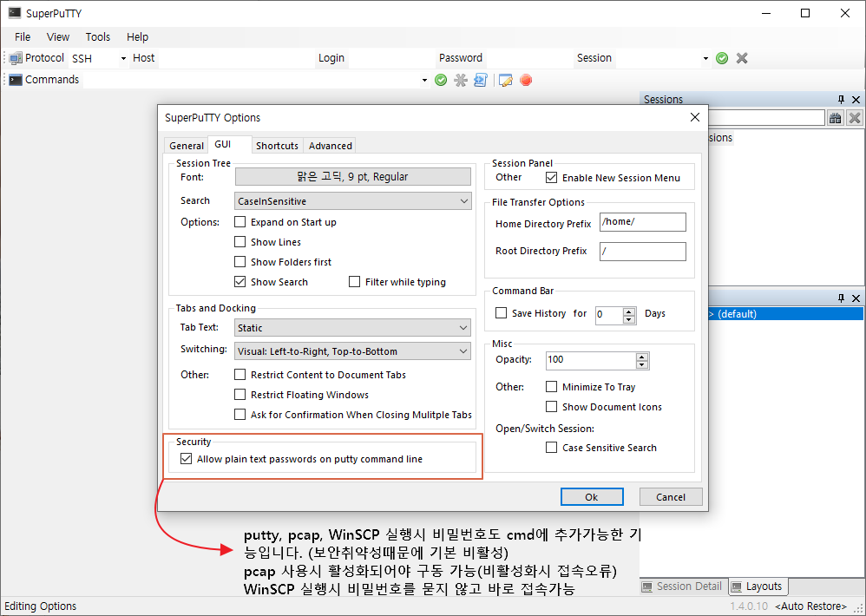This screenshot has width=866, height=616.
Task: Click the edit notepad icon in Commands bar
Action: (505, 80)
